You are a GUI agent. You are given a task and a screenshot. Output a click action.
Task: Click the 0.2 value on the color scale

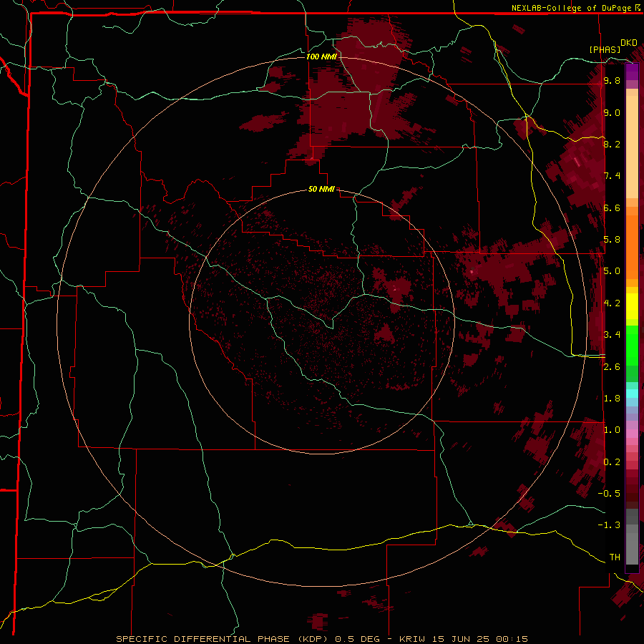(612, 462)
